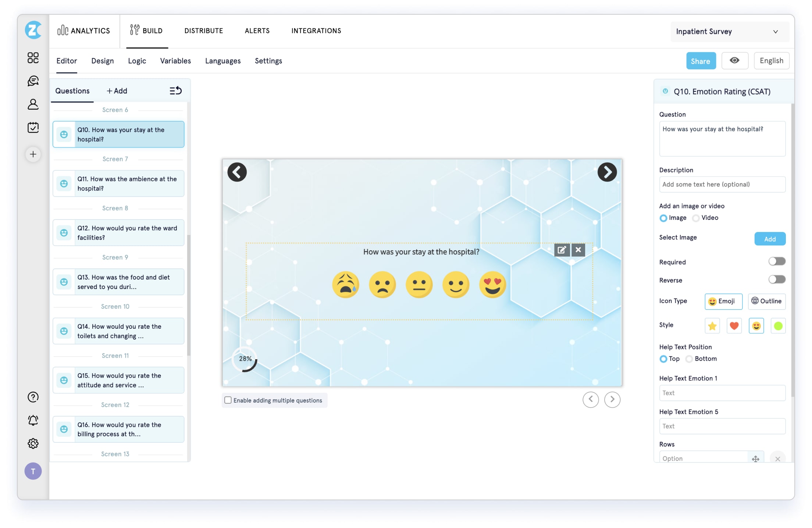
Task: Click Share button to distribute survey
Action: coord(700,60)
